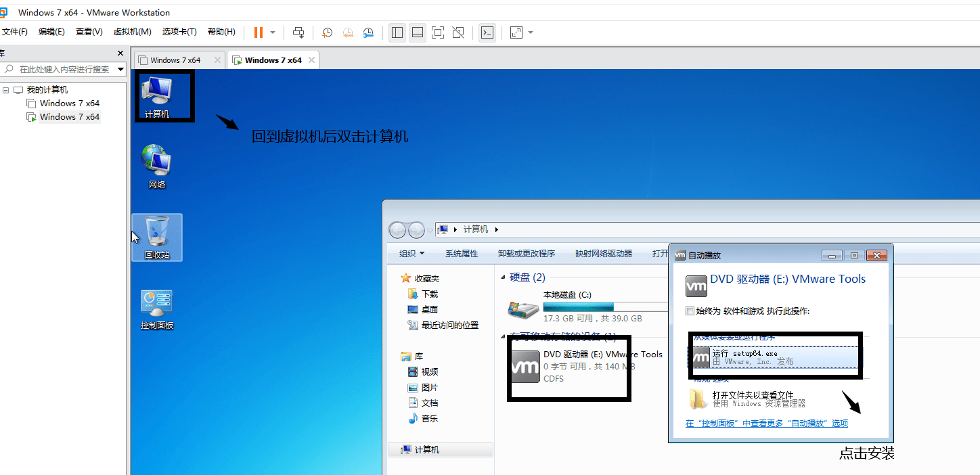Select the 计算机 desktop icon
The width and height of the screenshot is (980, 475).
[x=157, y=97]
